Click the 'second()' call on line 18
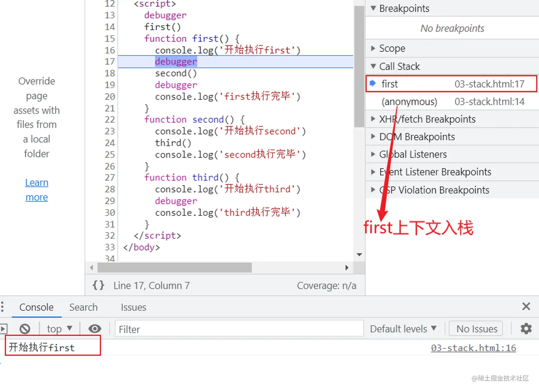539x392 pixels. pos(176,73)
